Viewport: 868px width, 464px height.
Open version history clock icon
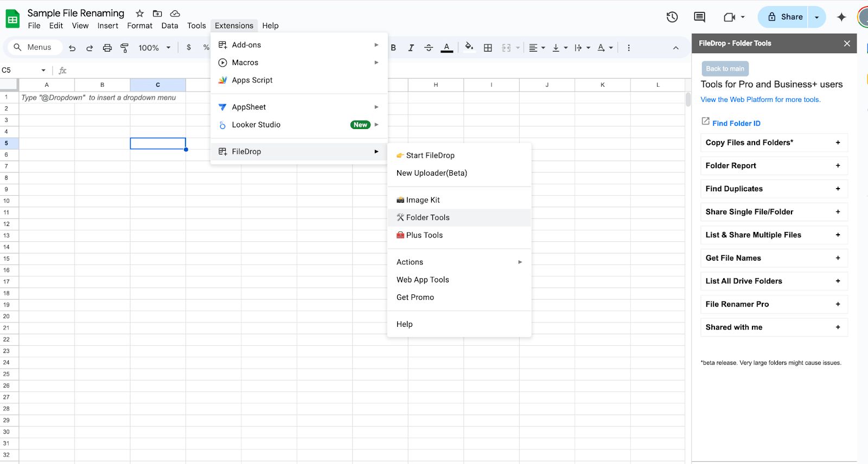pyautogui.click(x=672, y=17)
